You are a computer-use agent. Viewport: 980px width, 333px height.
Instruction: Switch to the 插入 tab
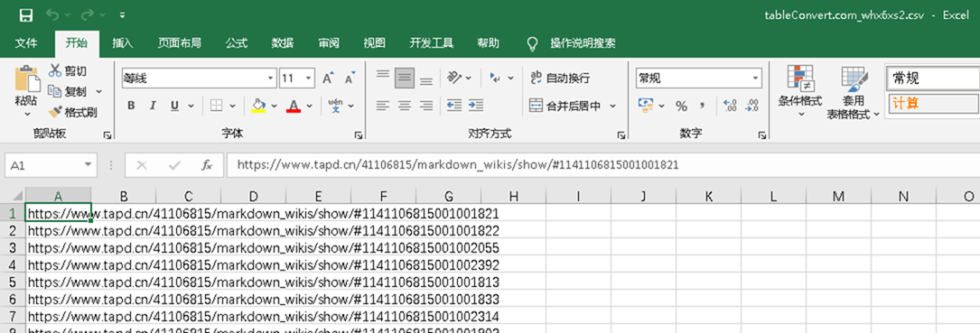(x=123, y=43)
